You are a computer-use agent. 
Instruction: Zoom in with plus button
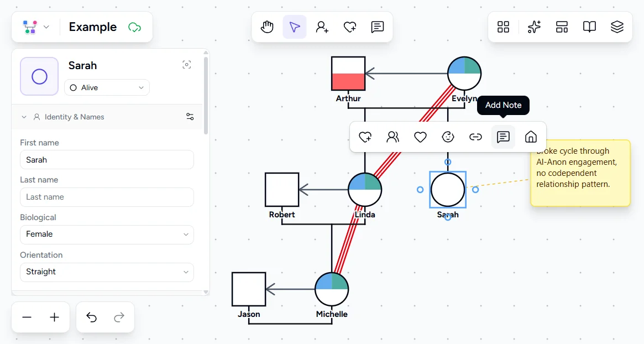pyautogui.click(x=54, y=317)
